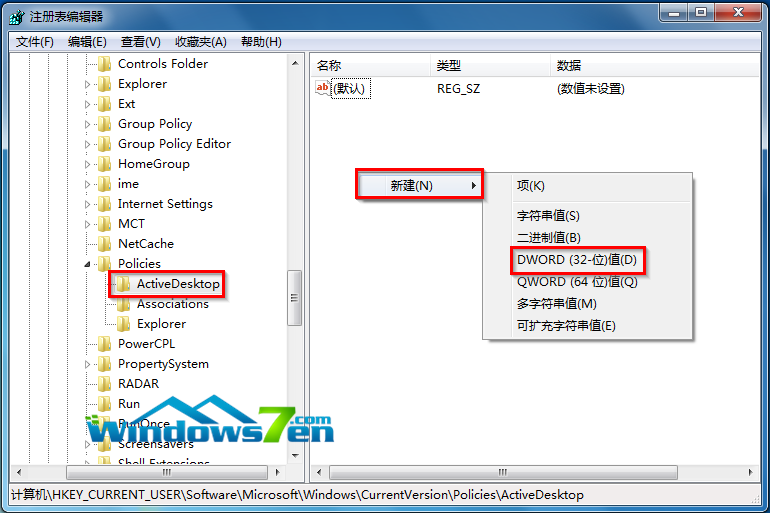Open the 文件(F) menu

[x=34, y=42]
